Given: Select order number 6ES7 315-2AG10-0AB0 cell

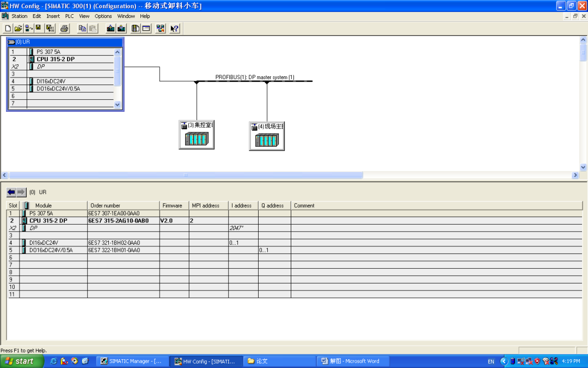Looking at the screenshot, I should click(x=124, y=220).
